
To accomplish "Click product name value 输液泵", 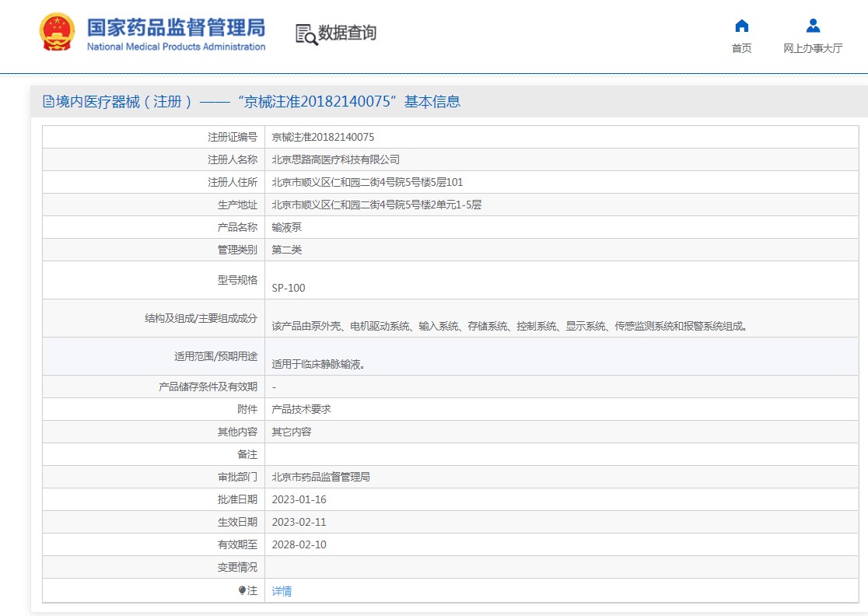I will coord(287,227).
